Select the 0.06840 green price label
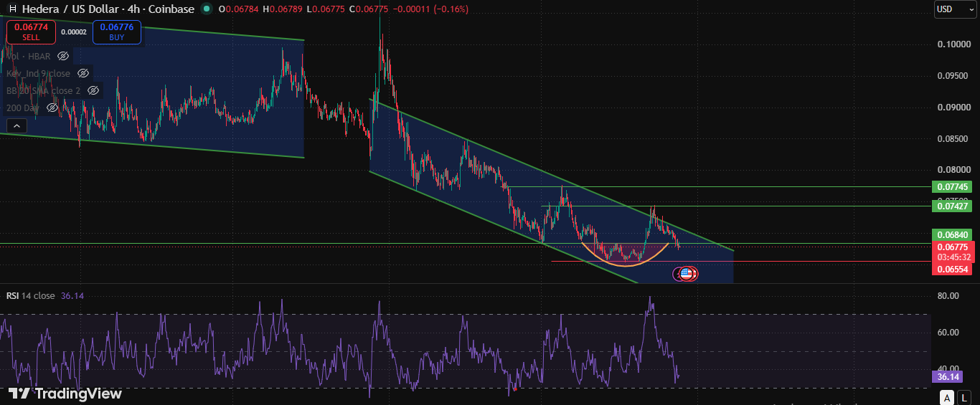Viewport: 980px width, 405px height. point(952,235)
